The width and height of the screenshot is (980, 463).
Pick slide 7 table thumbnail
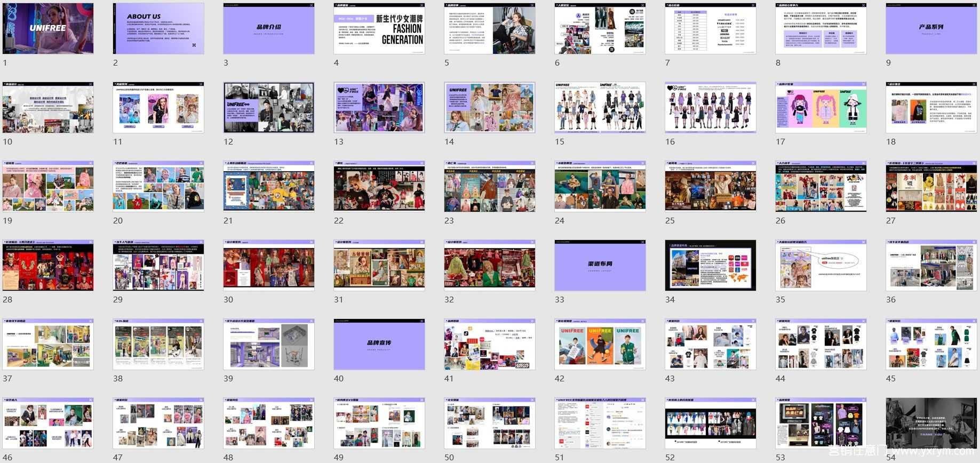click(711, 28)
